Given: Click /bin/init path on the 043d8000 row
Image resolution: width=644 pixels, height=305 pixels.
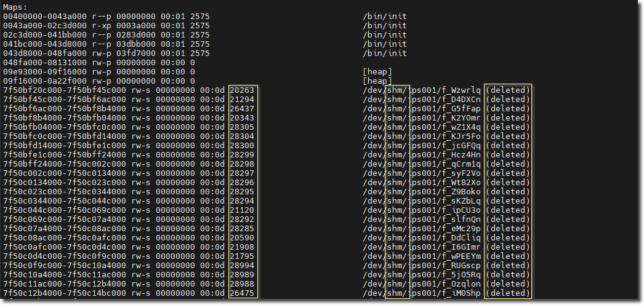Looking at the screenshot, I should coord(385,53).
